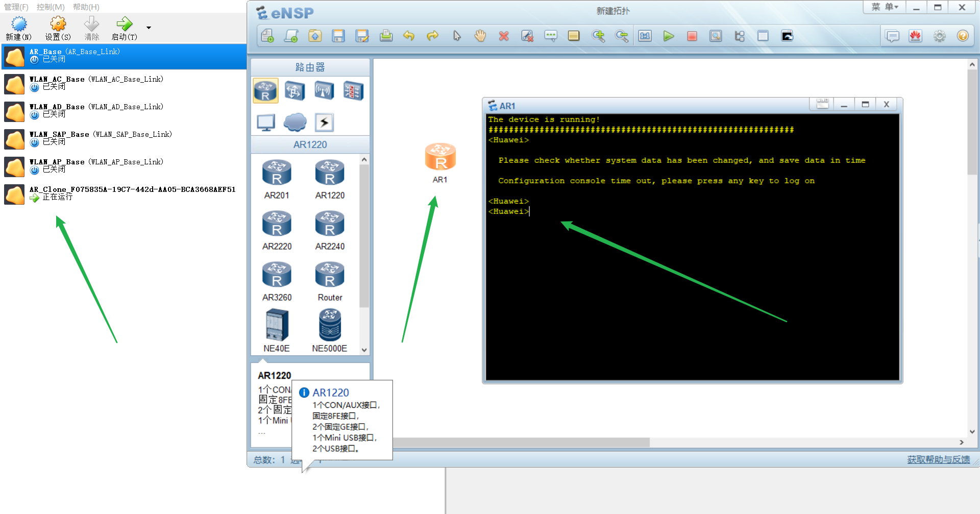The height and width of the screenshot is (514, 980).
Task: Click the text note comment icon
Action: pyautogui.click(x=551, y=36)
